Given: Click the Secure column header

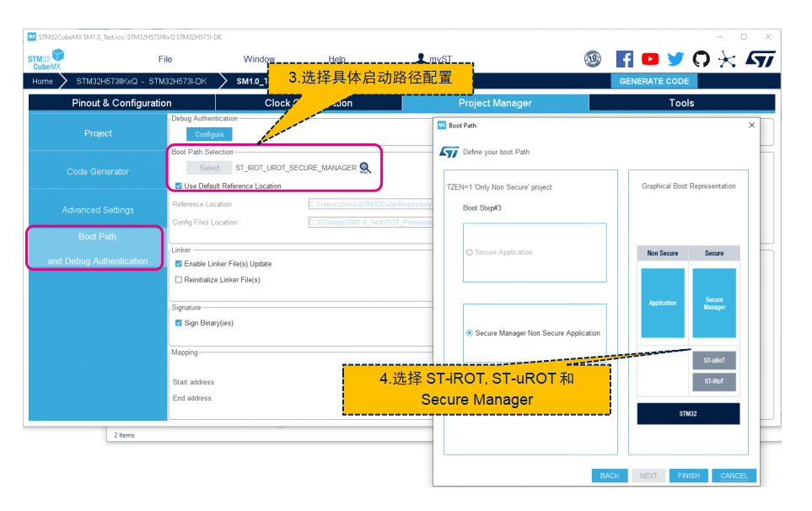Looking at the screenshot, I should [714, 253].
